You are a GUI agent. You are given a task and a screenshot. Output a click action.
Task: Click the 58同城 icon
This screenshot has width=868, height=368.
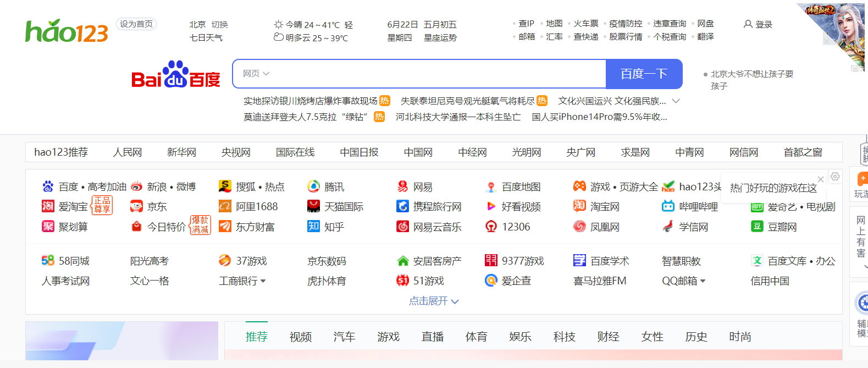[x=48, y=260]
